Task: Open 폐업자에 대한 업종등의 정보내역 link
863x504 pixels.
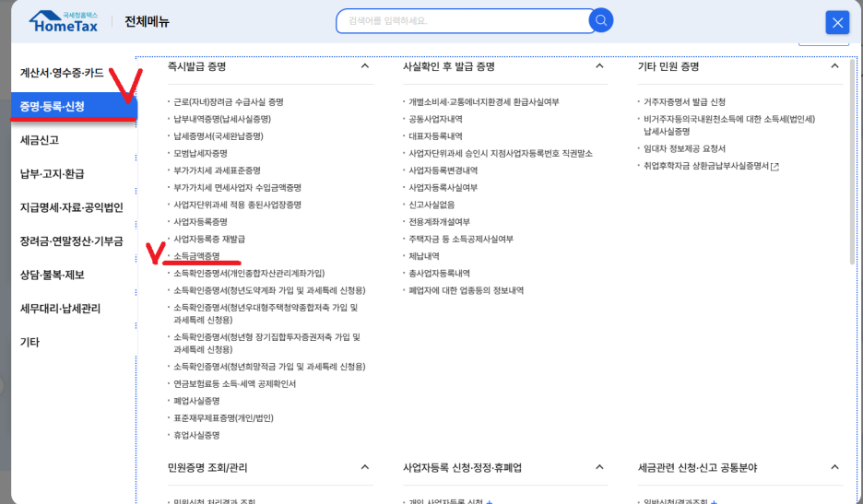Action: pos(466,290)
